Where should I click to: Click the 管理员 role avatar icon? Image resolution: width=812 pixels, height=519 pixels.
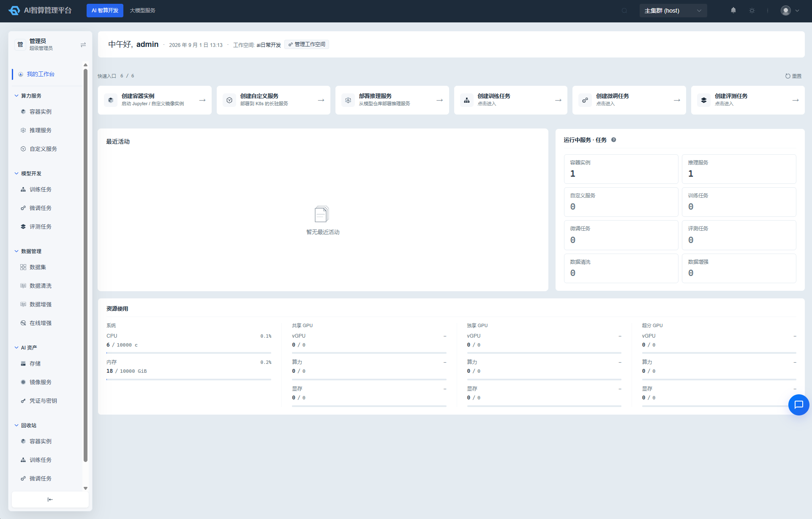pyautogui.click(x=20, y=44)
